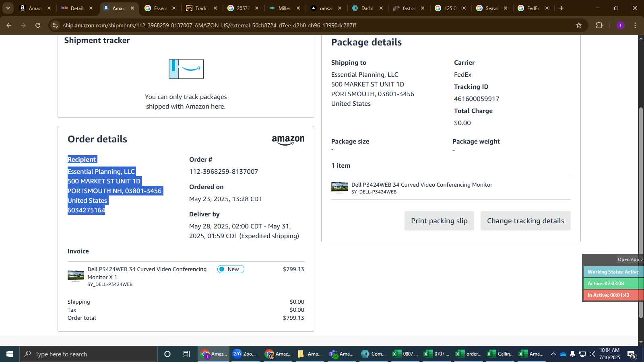Switch to the Essential Google search tab
Viewport: 644px width, 362px height.
160,8
